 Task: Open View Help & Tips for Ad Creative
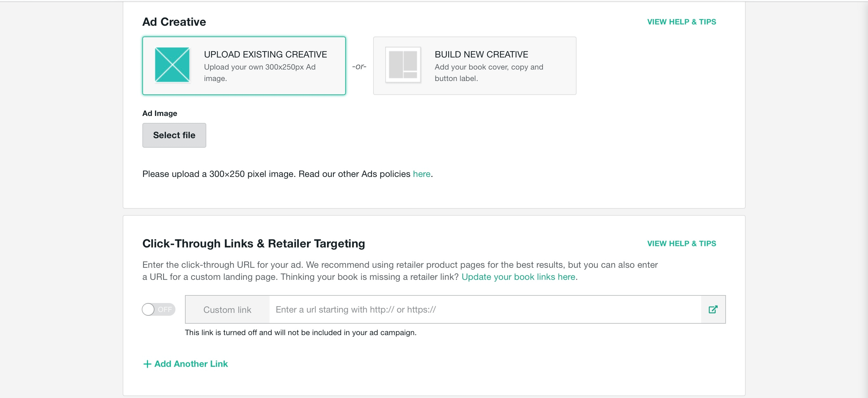(682, 22)
